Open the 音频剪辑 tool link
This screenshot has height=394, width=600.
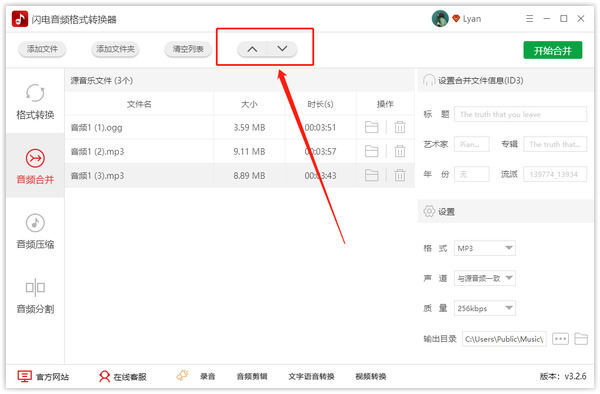tap(252, 377)
